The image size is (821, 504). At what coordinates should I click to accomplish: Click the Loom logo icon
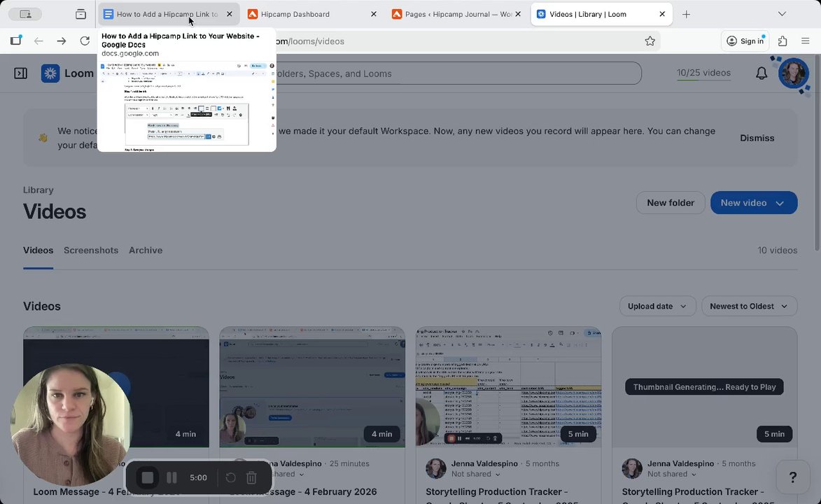click(50, 73)
